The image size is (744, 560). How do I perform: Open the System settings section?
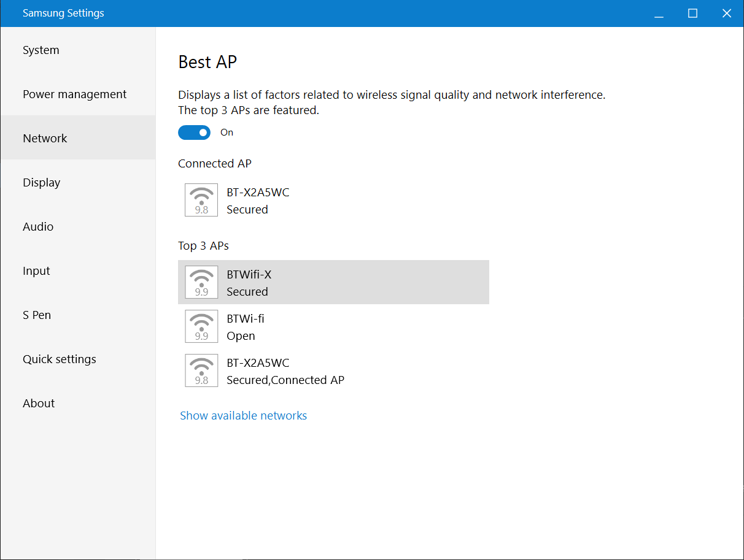click(78, 50)
